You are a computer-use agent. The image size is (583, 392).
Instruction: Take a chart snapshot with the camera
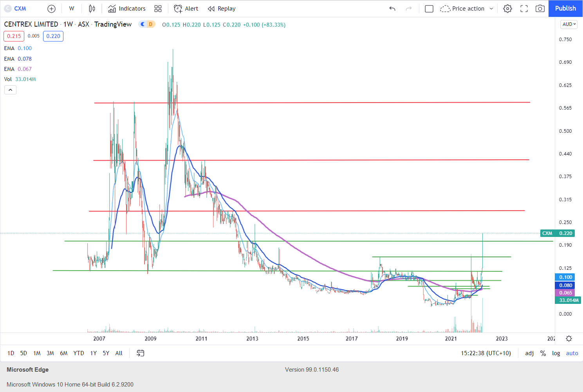(x=540, y=9)
